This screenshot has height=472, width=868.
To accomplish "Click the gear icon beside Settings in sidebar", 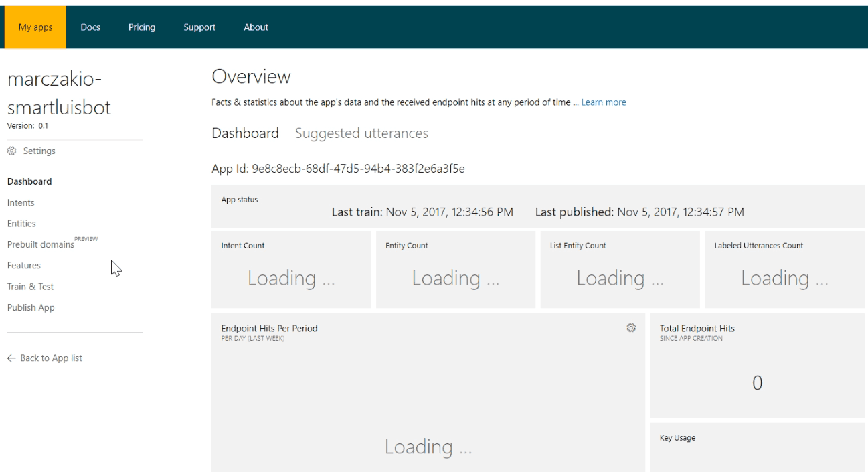I will [x=11, y=151].
